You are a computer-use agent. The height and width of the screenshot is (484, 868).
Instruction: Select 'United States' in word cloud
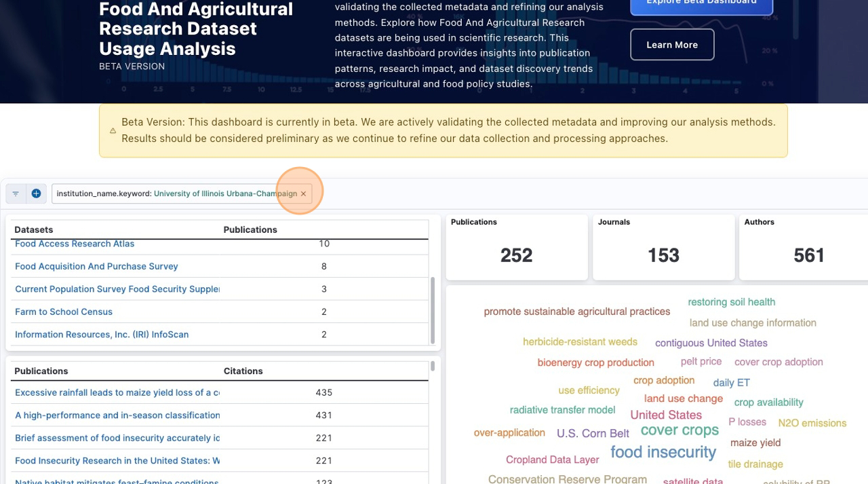tap(666, 415)
